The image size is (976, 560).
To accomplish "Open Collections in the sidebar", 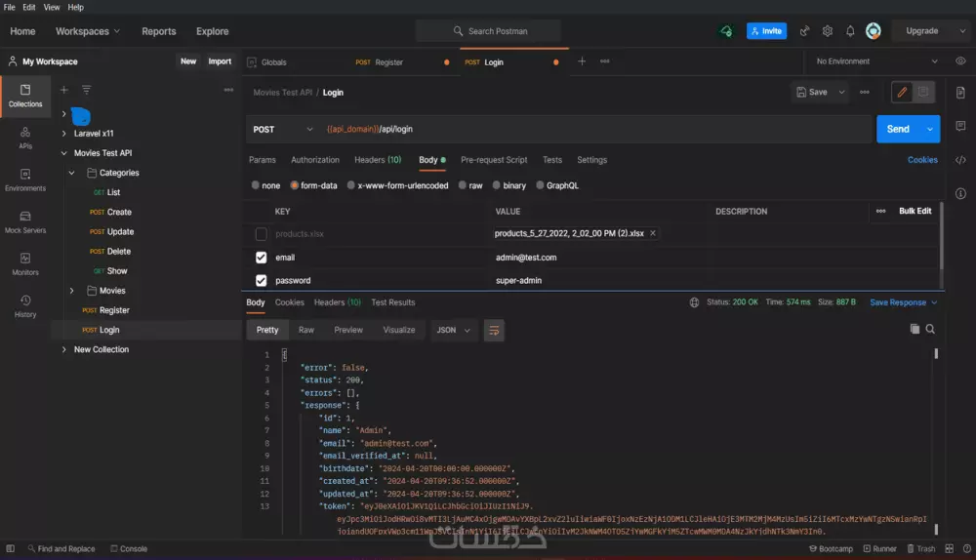I will click(25, 96).
